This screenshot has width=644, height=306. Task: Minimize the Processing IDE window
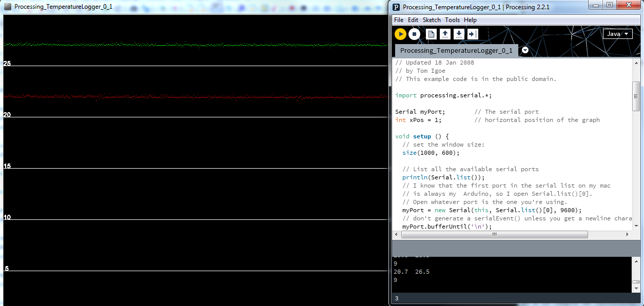595,5
